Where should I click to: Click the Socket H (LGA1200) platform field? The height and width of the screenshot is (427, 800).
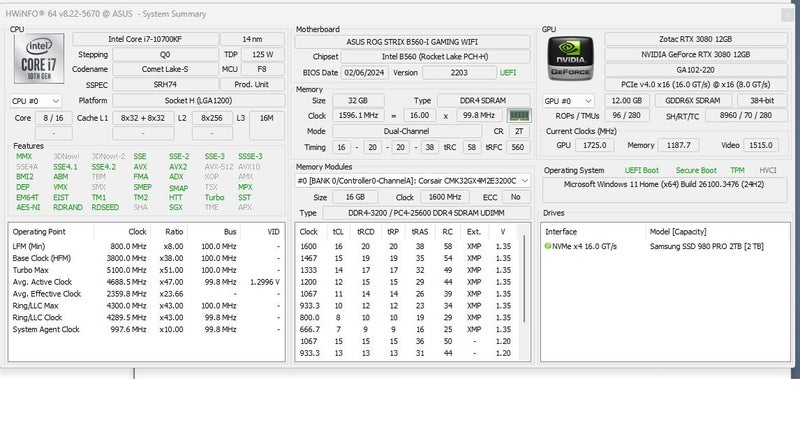[x=198, y=101]
